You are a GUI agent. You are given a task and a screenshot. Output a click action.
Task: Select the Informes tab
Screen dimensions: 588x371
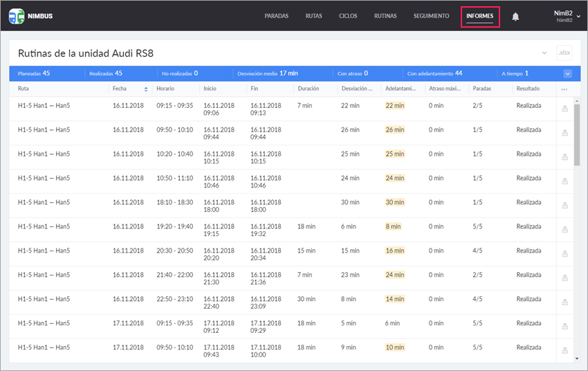click(479, 16)
